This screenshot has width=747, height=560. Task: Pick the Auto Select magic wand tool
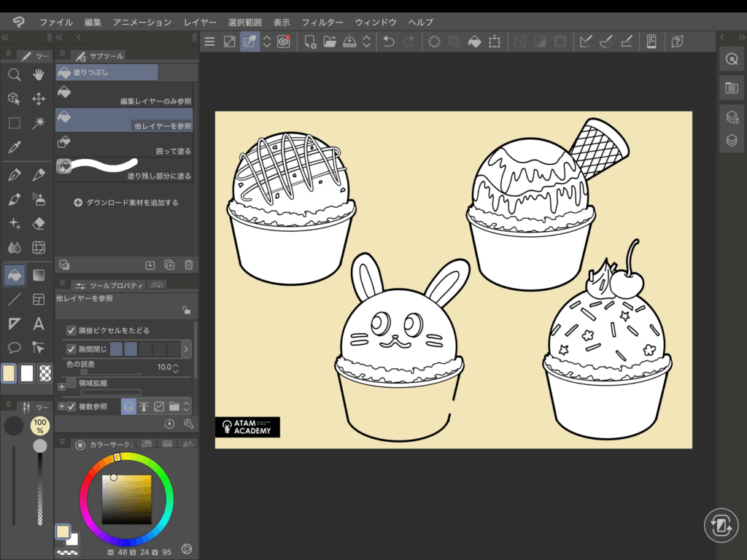click(39, 122)
